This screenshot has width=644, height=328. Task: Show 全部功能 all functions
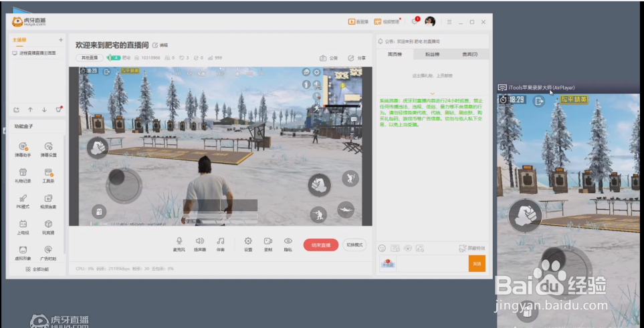(37, 269)
